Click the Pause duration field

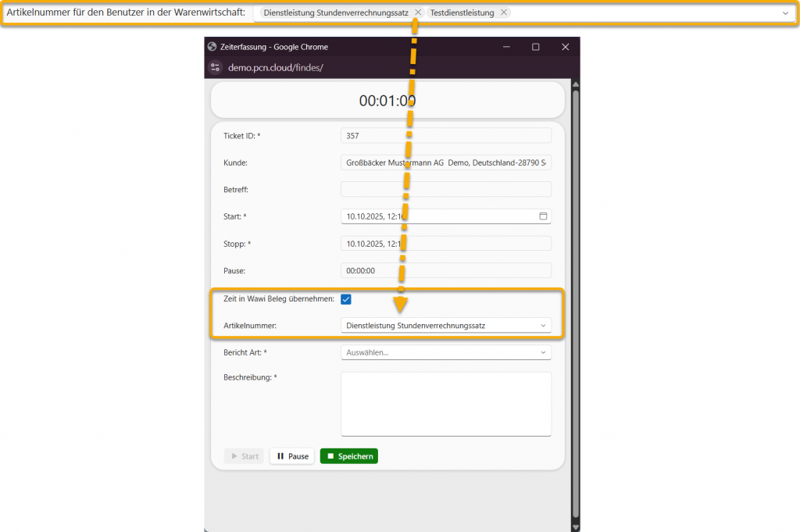tap(446, 270)
